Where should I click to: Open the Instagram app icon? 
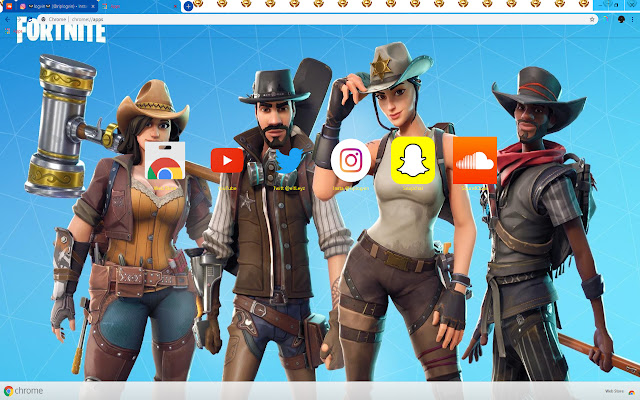351,160
